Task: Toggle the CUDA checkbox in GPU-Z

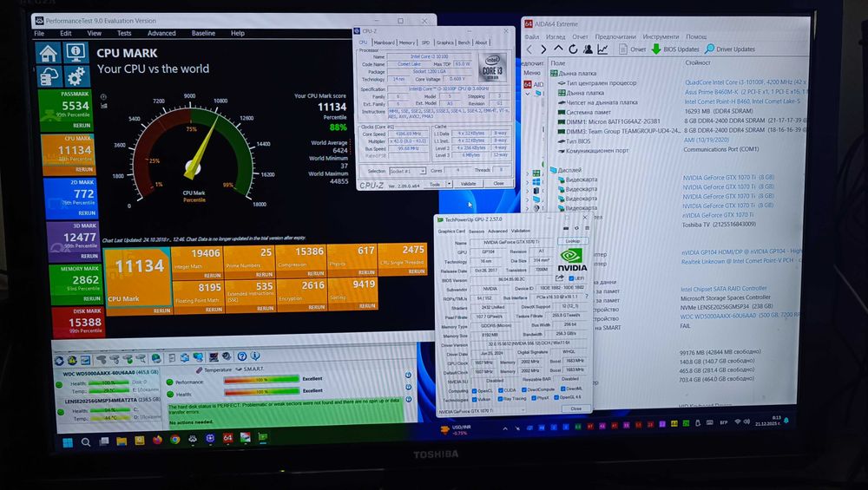Action: (x=501, y=390)
